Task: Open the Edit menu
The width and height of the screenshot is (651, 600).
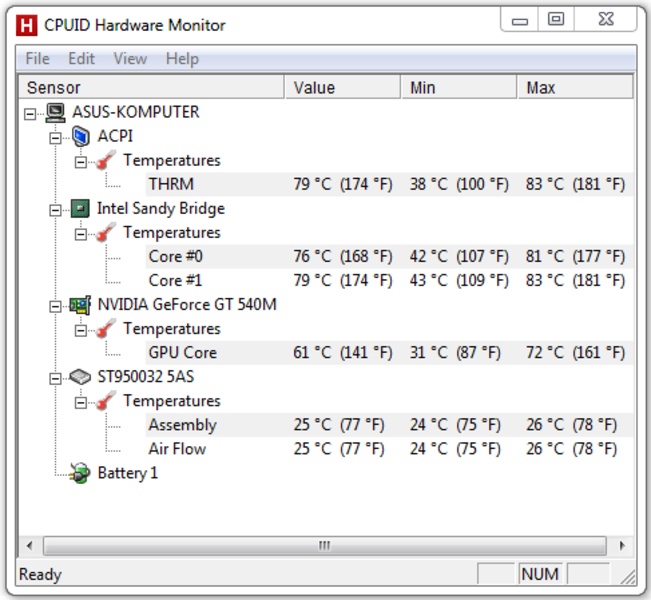Action: [x=81, y=59]
